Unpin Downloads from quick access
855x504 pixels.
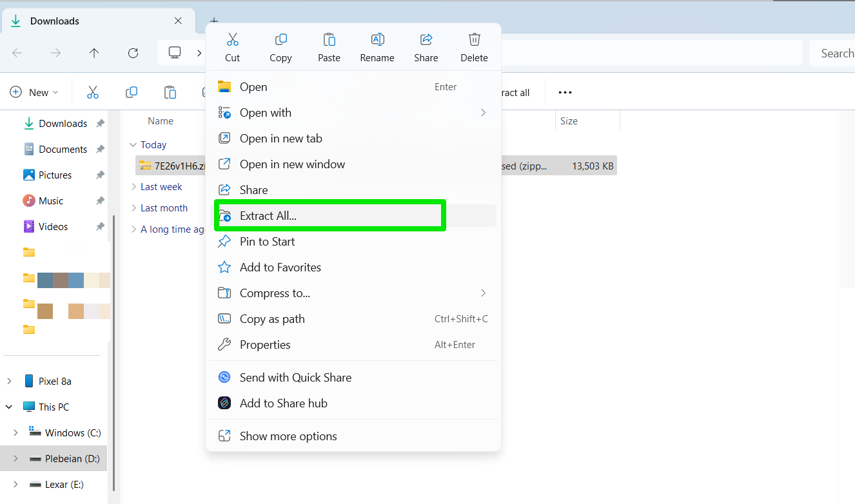tap(100, 124)
